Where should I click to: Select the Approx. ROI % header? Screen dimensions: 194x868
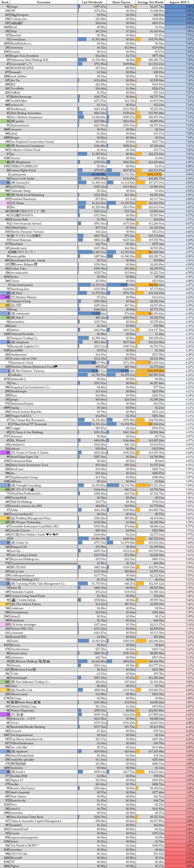click(179, 2)
